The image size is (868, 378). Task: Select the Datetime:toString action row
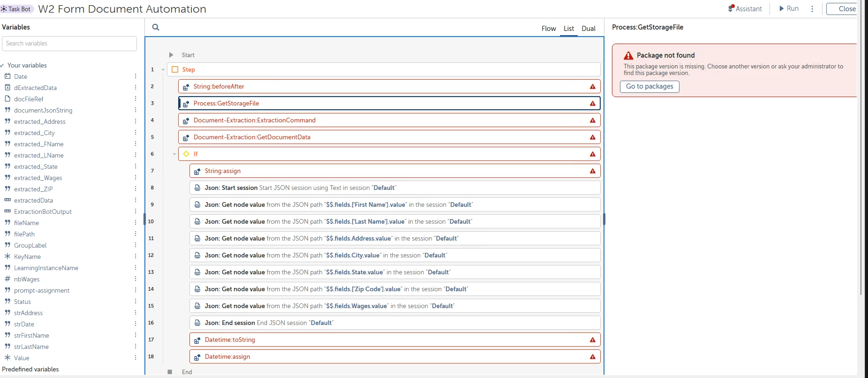pos(395,340)
